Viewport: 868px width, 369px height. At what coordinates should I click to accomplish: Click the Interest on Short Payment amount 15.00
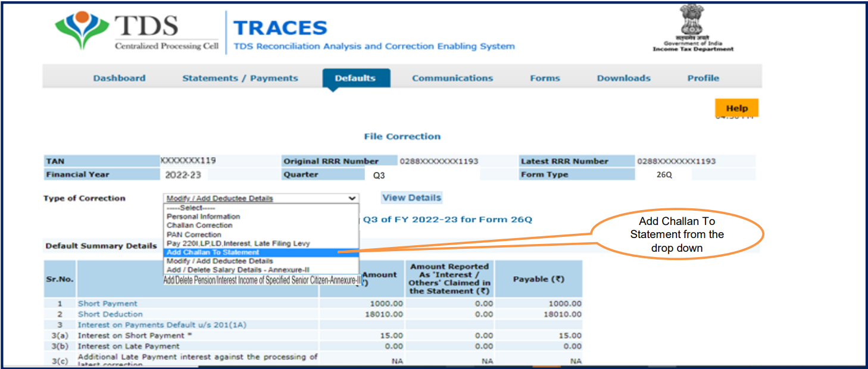[392, 336]
